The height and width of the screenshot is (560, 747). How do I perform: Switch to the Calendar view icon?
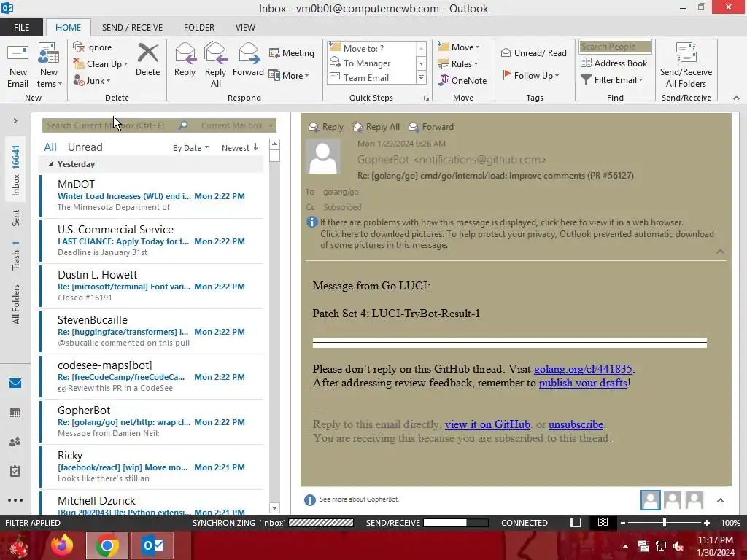pos(15,413)
